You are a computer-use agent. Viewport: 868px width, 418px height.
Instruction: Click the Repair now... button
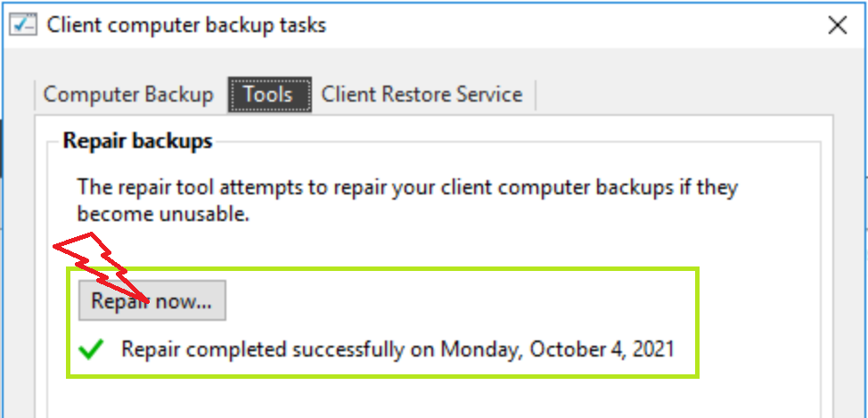tap(152, 301)
